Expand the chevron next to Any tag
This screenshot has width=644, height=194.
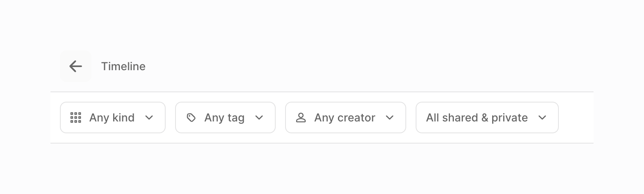[x=259, y=118]
